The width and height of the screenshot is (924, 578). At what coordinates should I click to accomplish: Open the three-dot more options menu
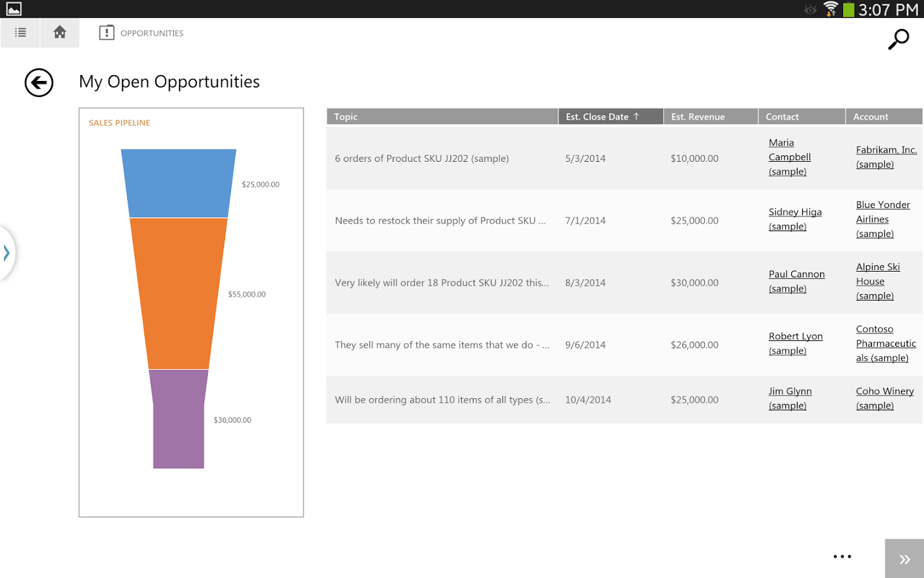[x=842, y=557]
